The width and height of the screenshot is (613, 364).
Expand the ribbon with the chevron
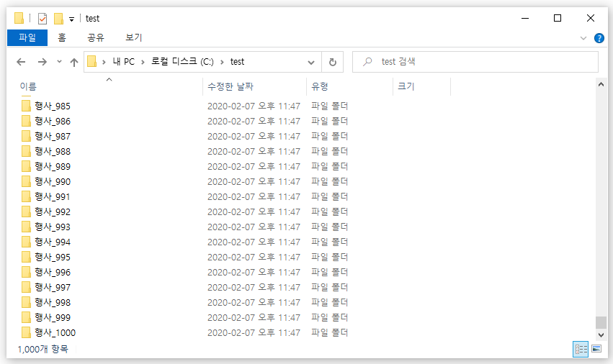(583, 38)
